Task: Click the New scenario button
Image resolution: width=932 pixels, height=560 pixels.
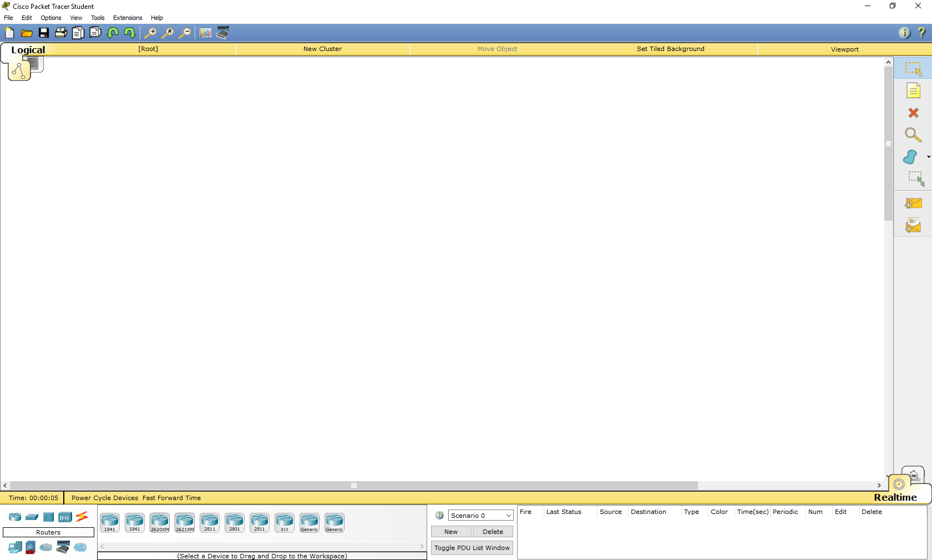Action: click(451, 532)
